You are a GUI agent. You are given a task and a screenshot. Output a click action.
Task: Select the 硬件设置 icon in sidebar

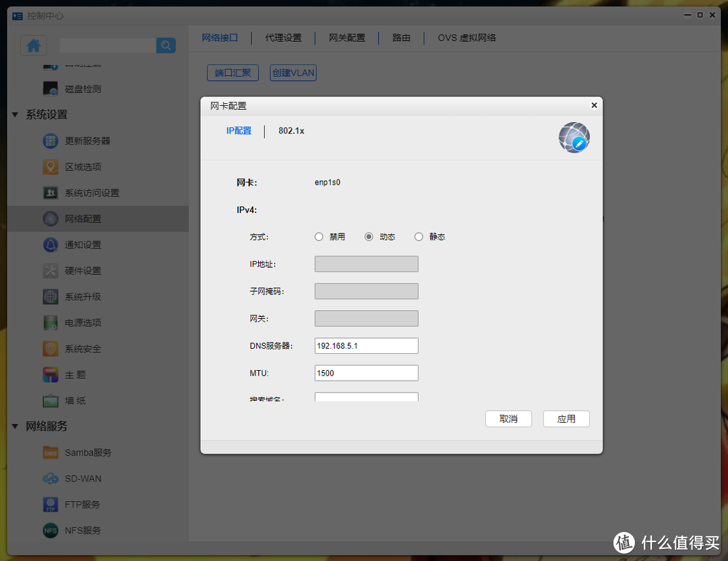click(50, 270)
